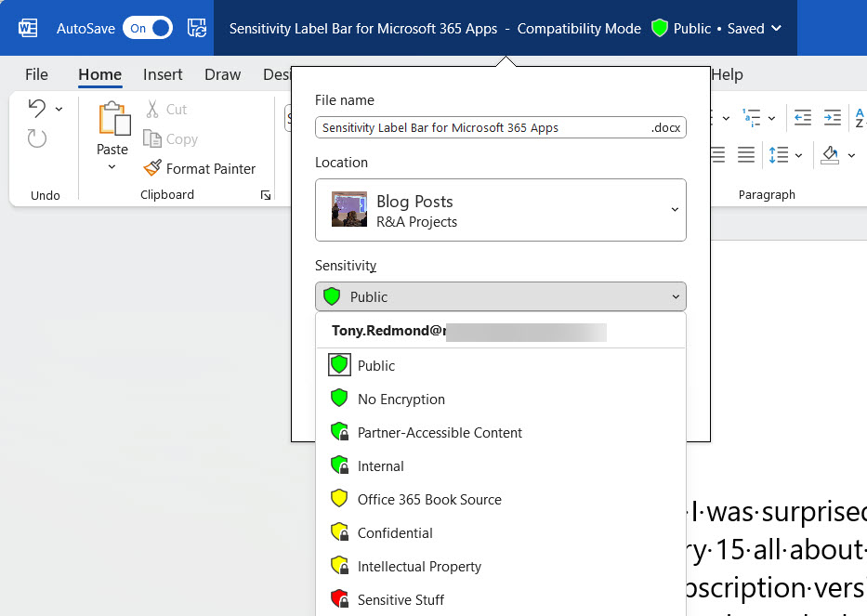Expand the Multilevel List dropdown arrow
Viewport: 867px width, 616px height.
point(772,118)
